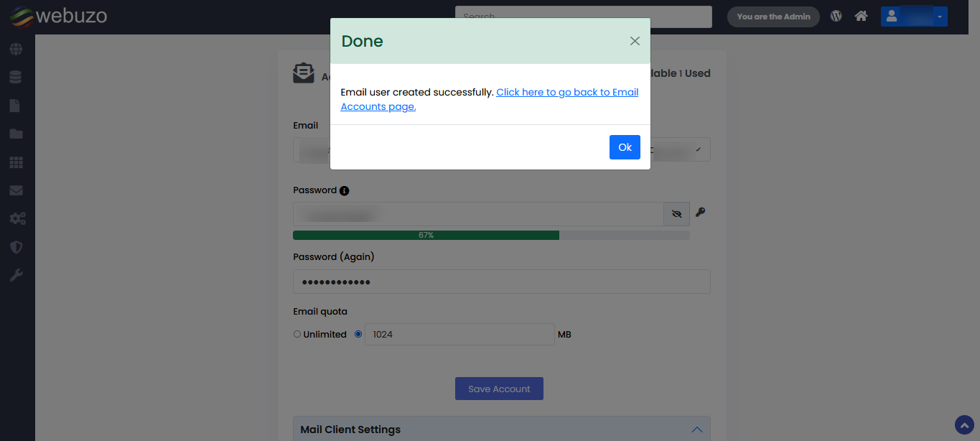Select the Unlimited quota radio button

pyautogui.click(x=297, y=334)
